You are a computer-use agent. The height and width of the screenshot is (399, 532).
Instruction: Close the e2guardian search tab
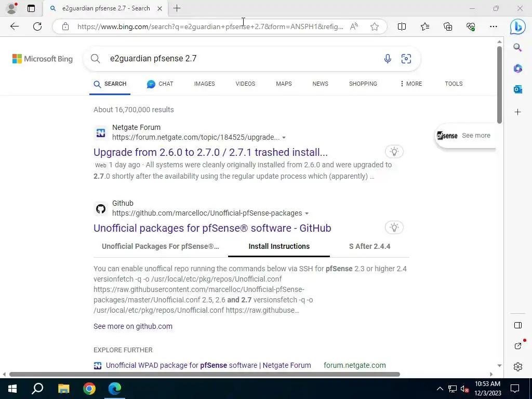pos(159,8)
